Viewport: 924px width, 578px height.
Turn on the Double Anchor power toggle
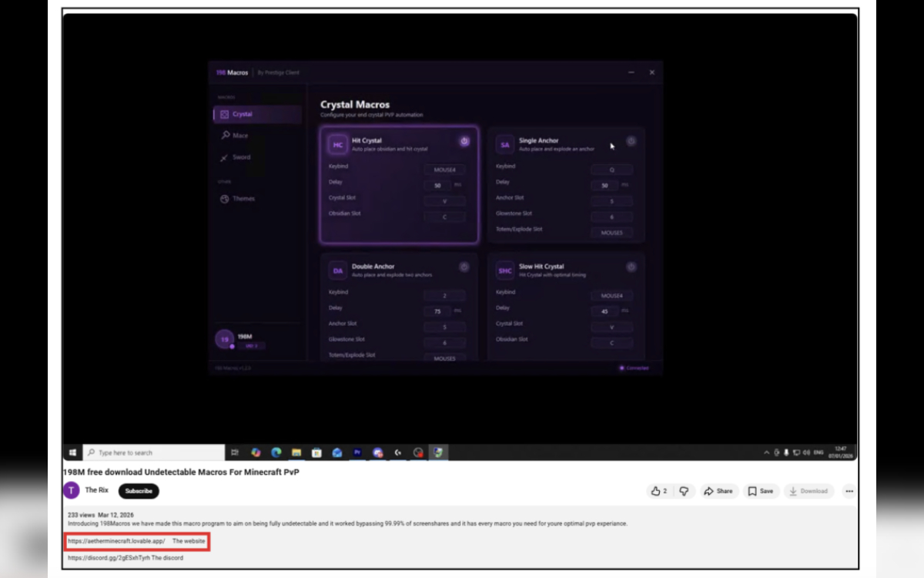pyautogui.click(x=464, y=267)
